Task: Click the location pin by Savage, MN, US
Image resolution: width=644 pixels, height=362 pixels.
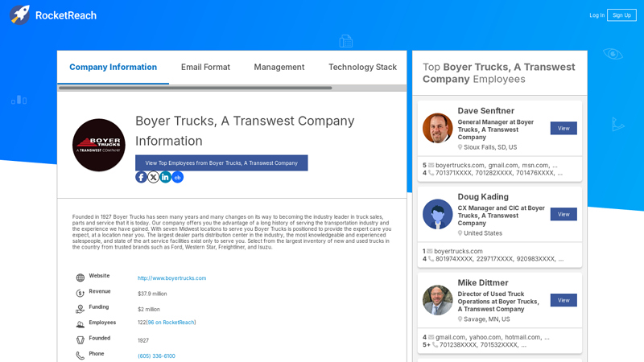Action: click(460, 319)
